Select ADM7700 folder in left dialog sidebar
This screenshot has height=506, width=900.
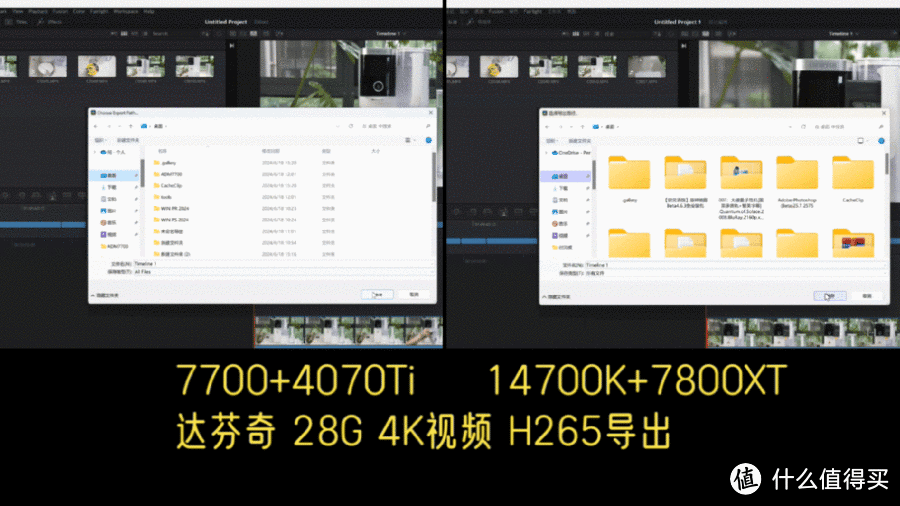point(115,246)
